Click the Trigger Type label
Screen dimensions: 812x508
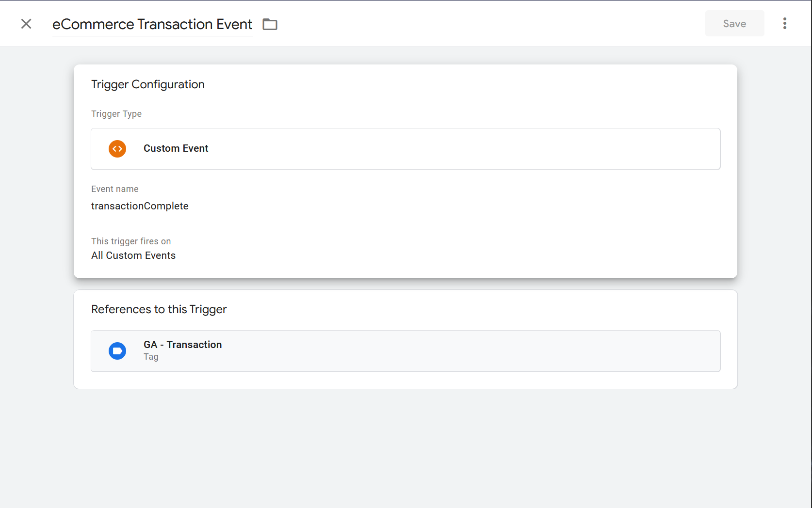tap(116, 114)
